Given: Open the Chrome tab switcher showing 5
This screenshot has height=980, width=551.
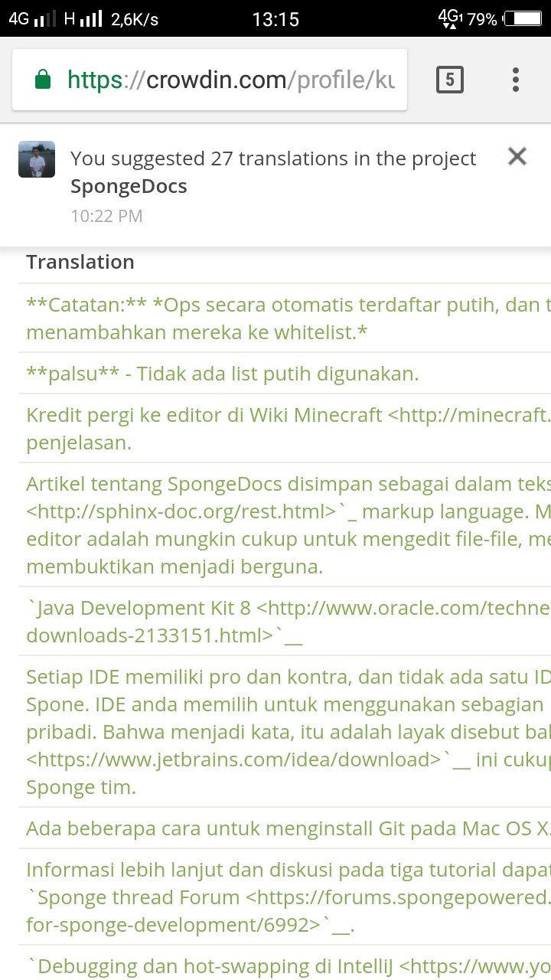Looking at the screenshot, I should (x=450, y=80).
